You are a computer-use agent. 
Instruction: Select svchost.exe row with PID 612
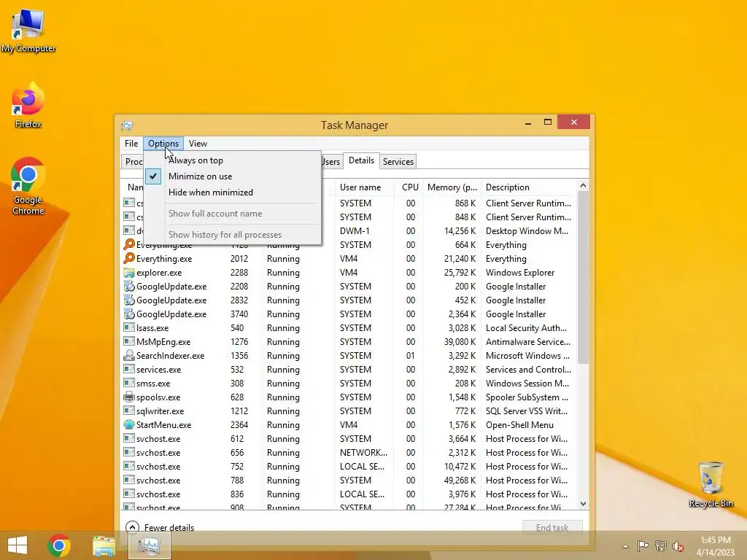(349, 438)
